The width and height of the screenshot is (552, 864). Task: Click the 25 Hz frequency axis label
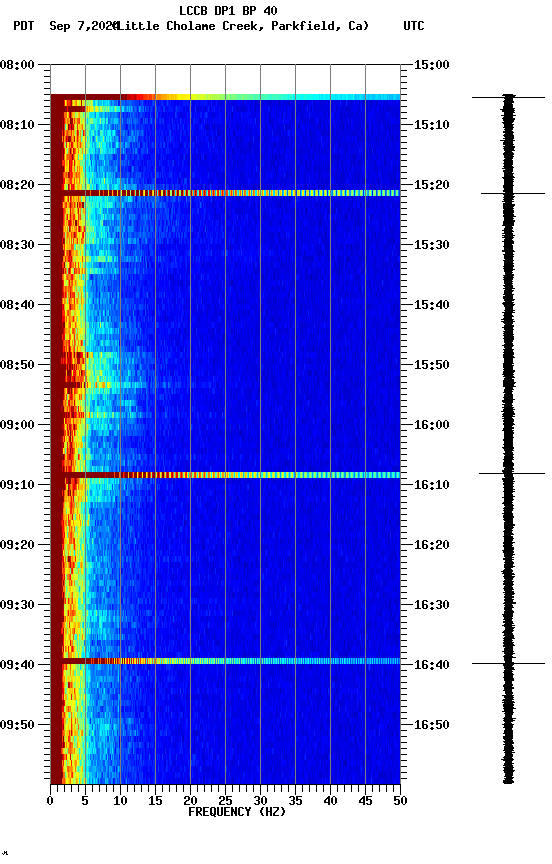pos(225,801)
